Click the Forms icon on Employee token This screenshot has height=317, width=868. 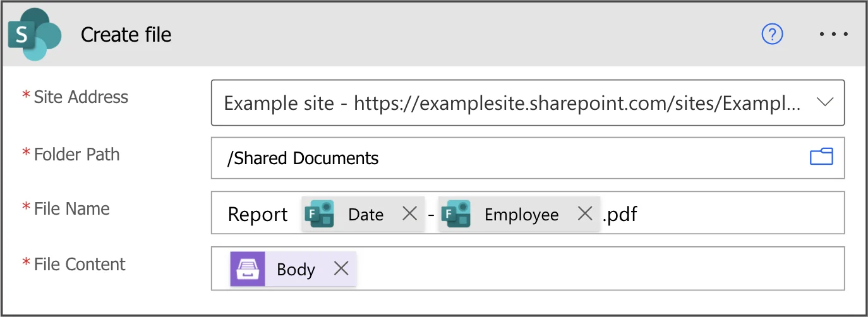point(456,214)
